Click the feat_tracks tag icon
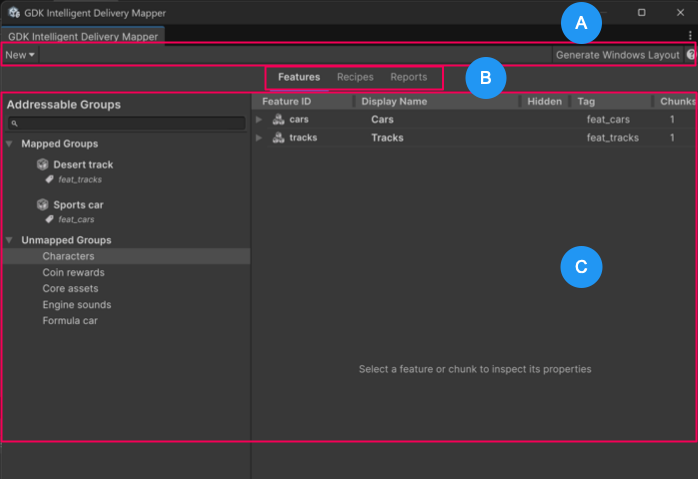 point(49,179)
